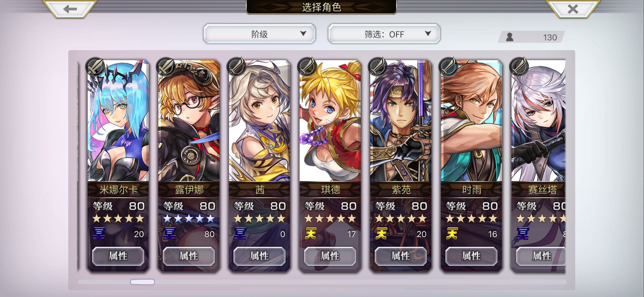This screenshot has height=297, width=644.
Task: Click the weapon icon on 琪德's card
Action: point(307,67)
